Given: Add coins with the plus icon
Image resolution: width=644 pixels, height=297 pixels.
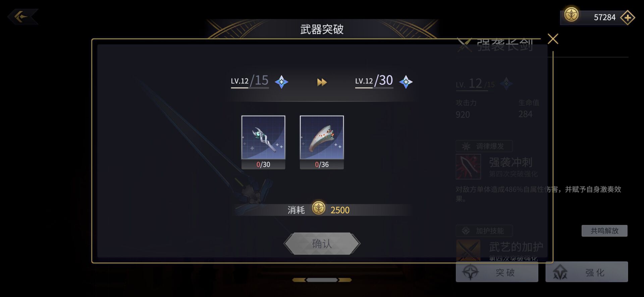Looking at the screenshot, I should (x=627, y=17).
